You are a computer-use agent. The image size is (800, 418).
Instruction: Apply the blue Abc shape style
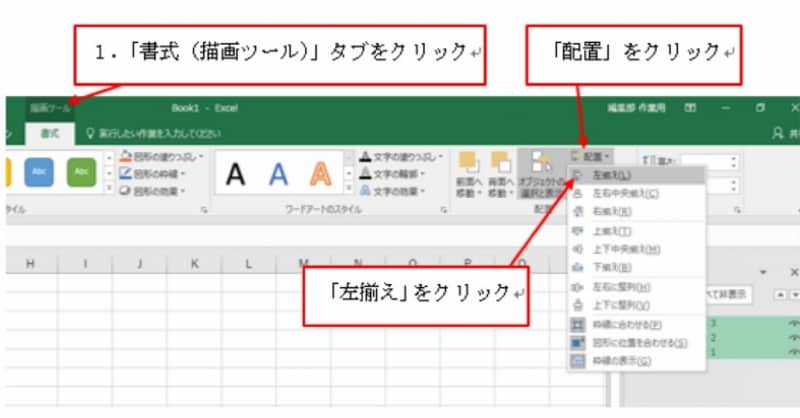coord(39,172)
